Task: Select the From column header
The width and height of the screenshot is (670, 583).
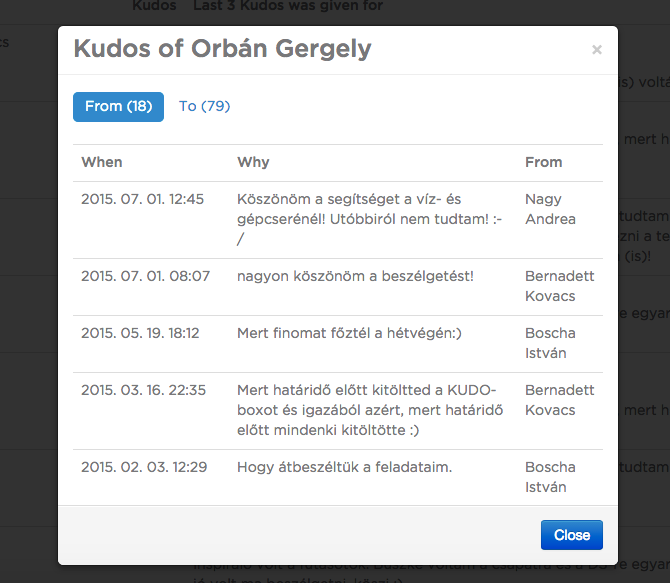Action: (x=544, y=162)
